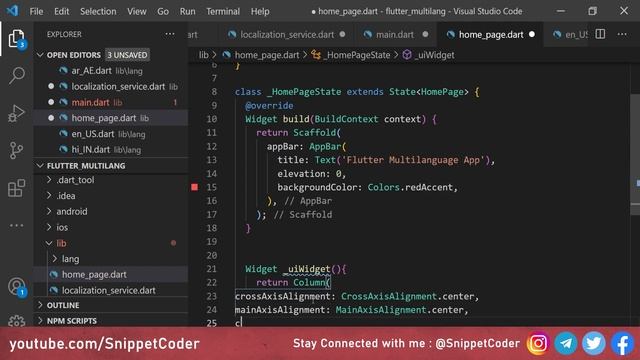Click the 'Colors.redAccent' text on line 15
640x360 pixels.
point(410,187)
